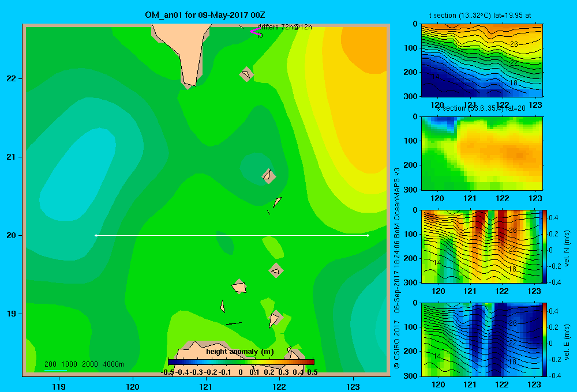Screen dimensions: 577x392
Task: Click the "0.4" tick on the vel. N color bar
Action: pyautogui.click(x=553, y=218)
